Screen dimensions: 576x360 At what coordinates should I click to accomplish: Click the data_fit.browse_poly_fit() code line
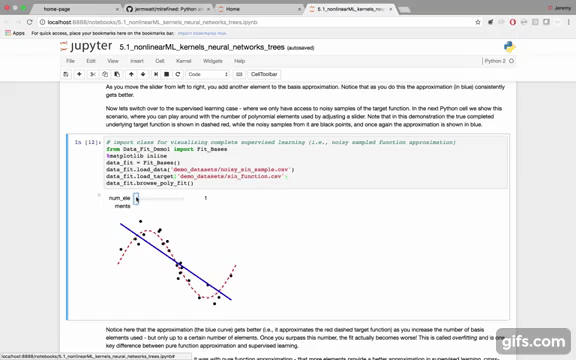(x=150, y=183)
